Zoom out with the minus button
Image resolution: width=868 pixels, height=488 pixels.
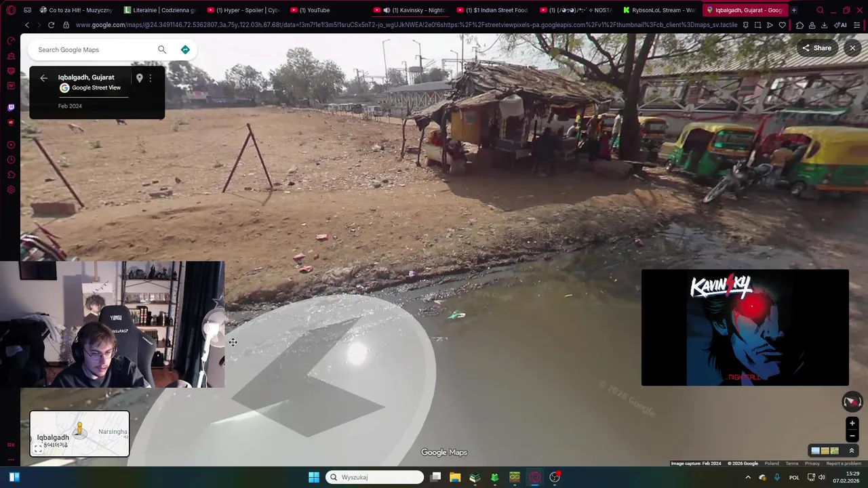pos(852,436)
